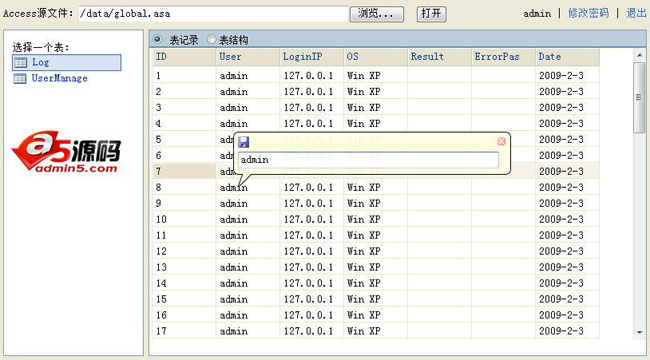Focus the Access source file path field

(213, 14)
